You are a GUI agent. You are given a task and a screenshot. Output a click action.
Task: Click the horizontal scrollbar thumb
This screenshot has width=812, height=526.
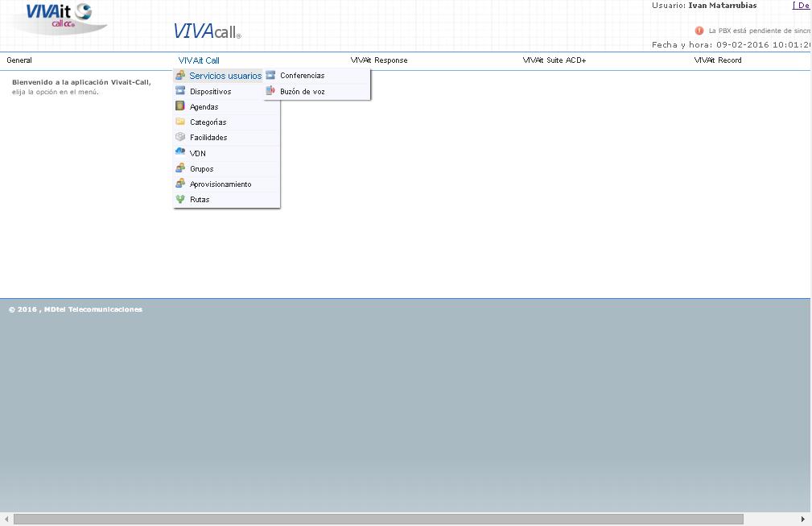378,520
